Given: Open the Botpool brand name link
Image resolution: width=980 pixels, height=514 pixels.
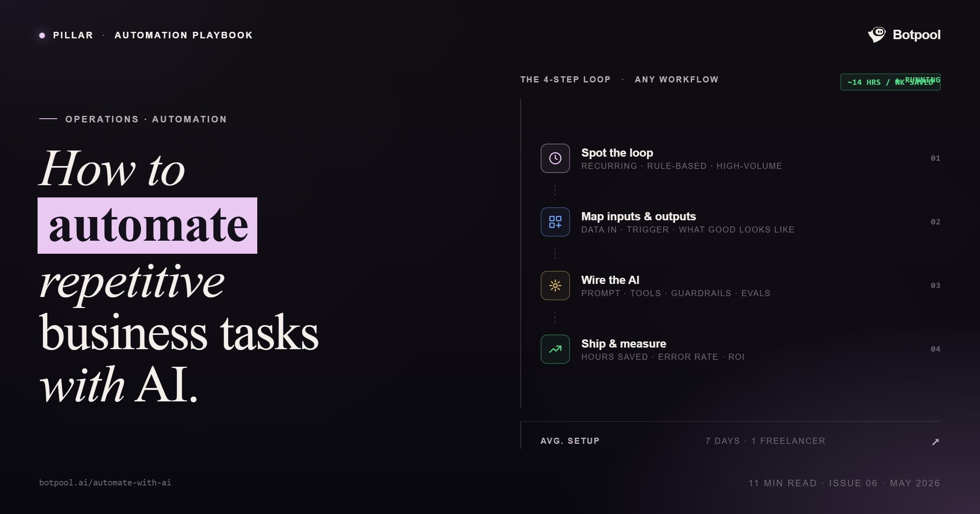Looking at the screenshot, I should click(916, 35).
